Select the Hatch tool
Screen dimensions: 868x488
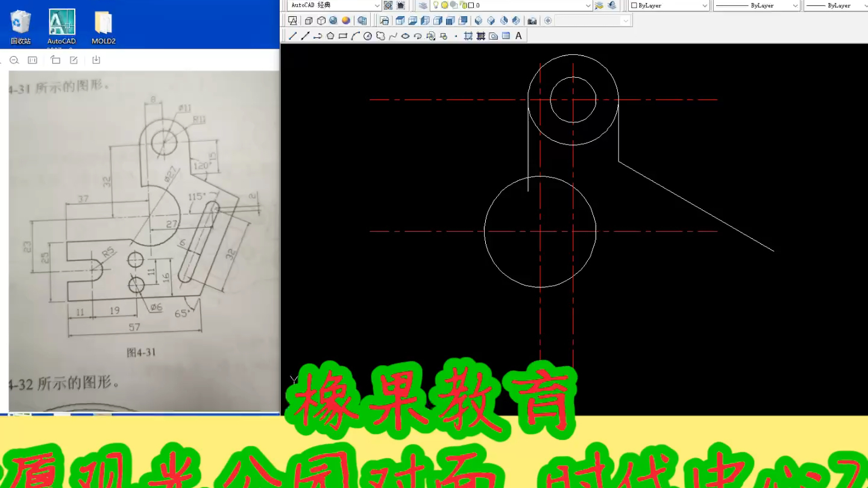pos(468,36)
